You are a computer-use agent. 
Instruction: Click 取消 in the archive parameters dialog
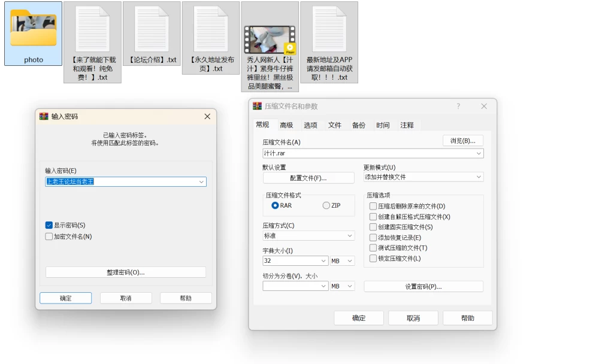click(x=413, y=318)
